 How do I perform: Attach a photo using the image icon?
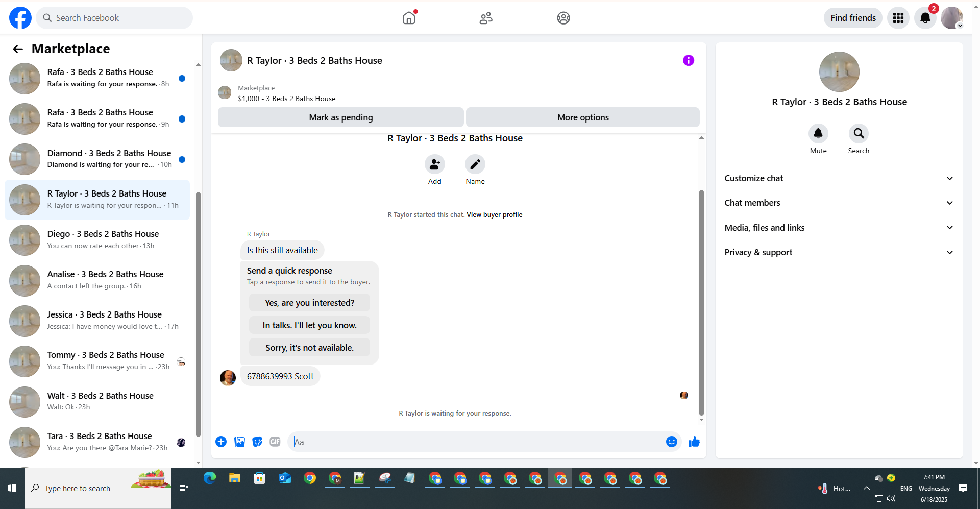click(x=239, y=442)
